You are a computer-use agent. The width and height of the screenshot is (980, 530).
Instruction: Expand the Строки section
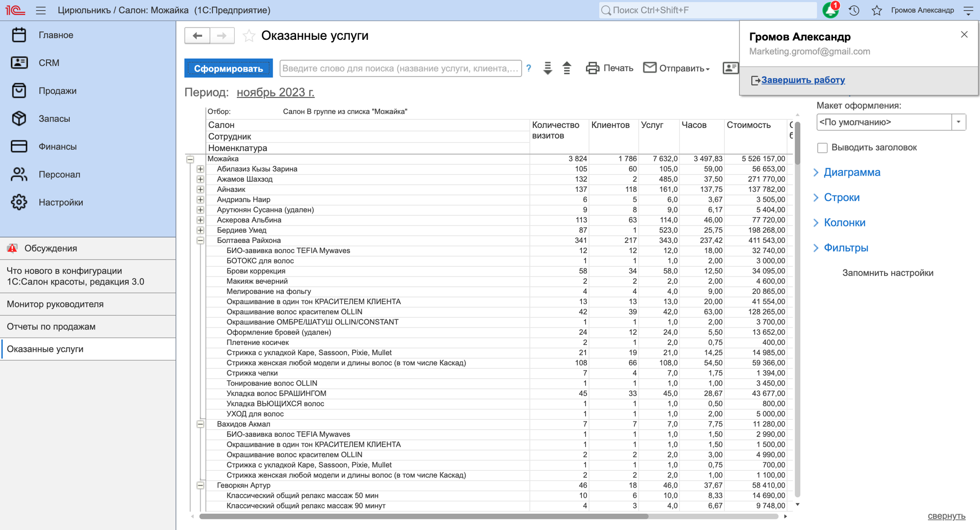point(842,197)
